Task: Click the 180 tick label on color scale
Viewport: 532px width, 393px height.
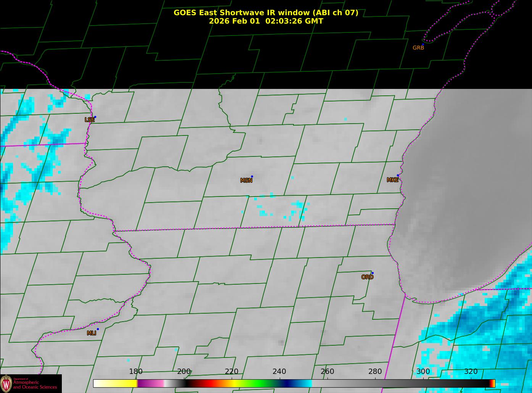Action: point(136,372)
